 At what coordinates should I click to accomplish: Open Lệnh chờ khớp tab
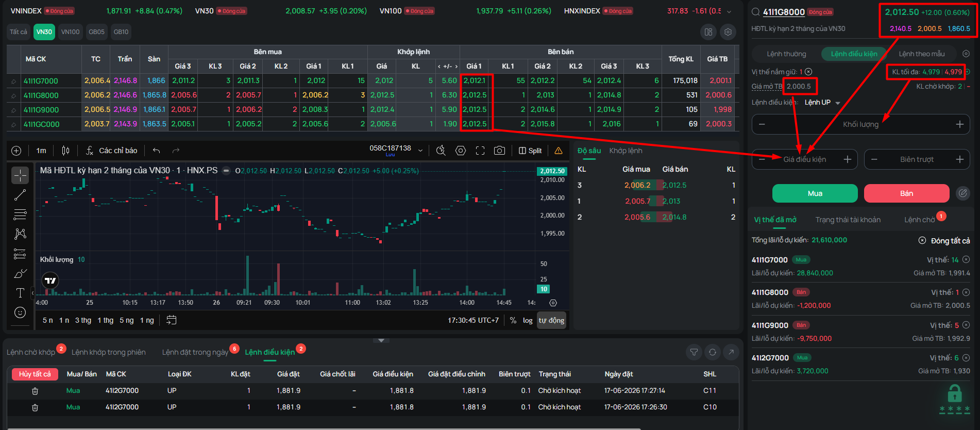pos(31,352)
